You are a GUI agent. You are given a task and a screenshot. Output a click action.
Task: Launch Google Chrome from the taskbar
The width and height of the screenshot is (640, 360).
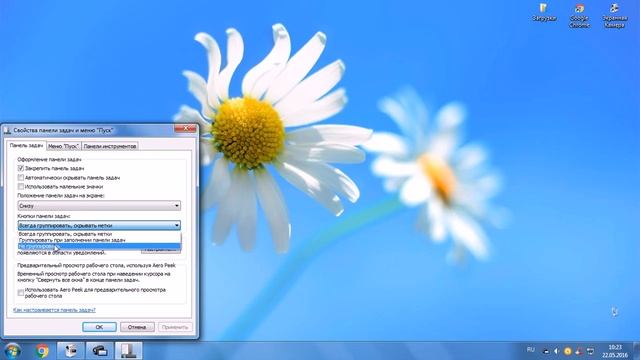(x=42, y=351)
